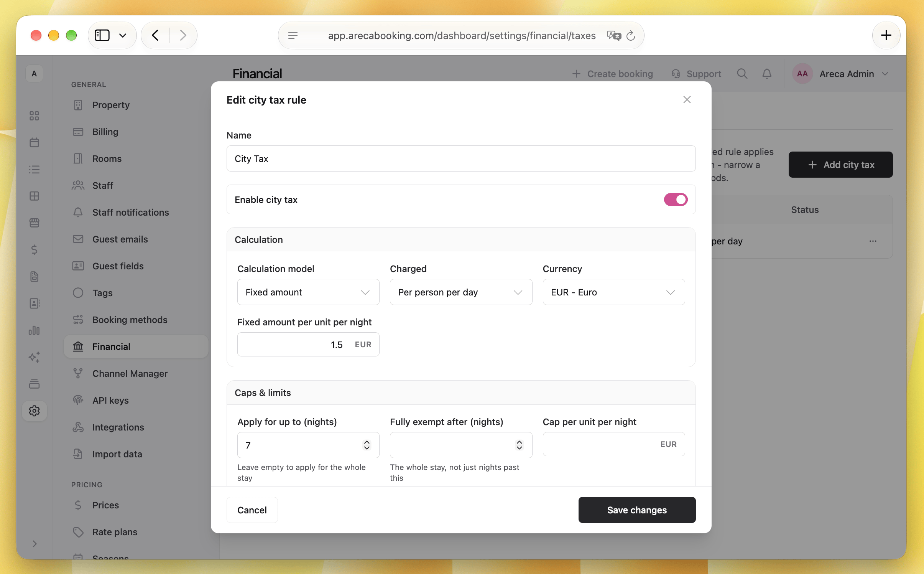This screenshot has height=574, width=924.
Task: Open Guest fields in the sidebar
Action: pos(136,266)
